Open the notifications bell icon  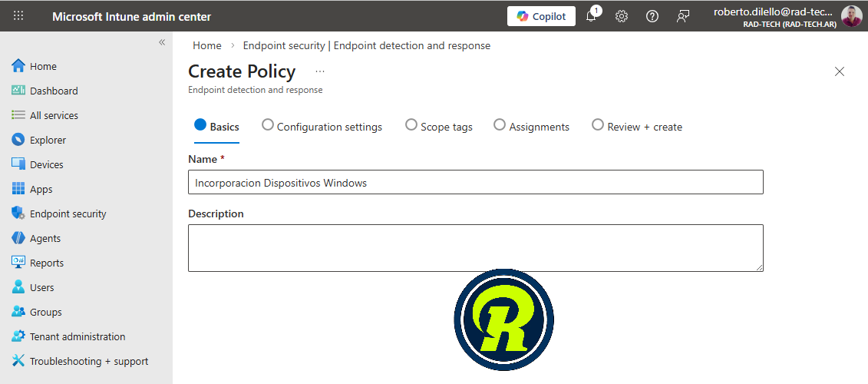click(x=591, y=16)
